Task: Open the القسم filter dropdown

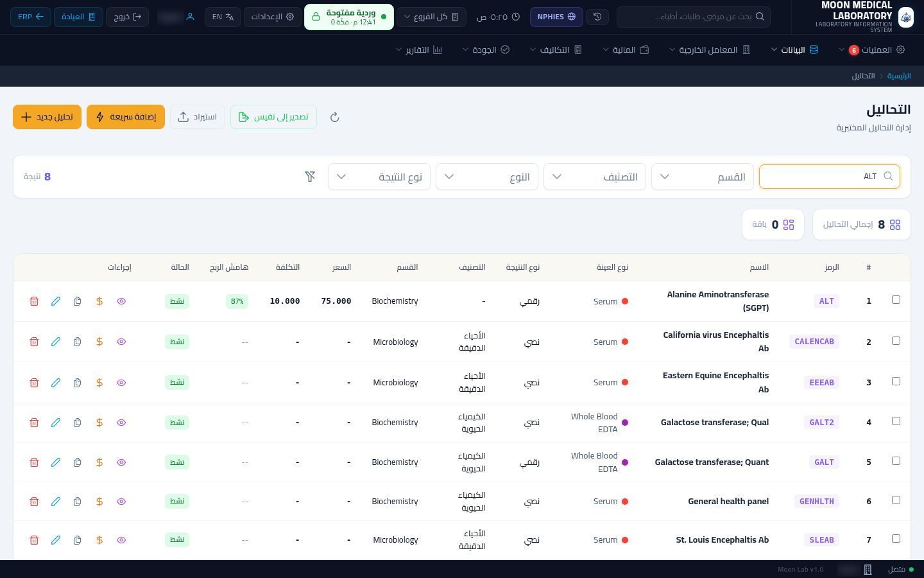Action: 702,177
